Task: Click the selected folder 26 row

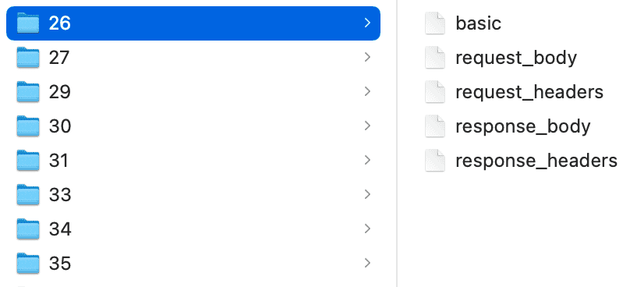Action: click(x=193, y=23)
